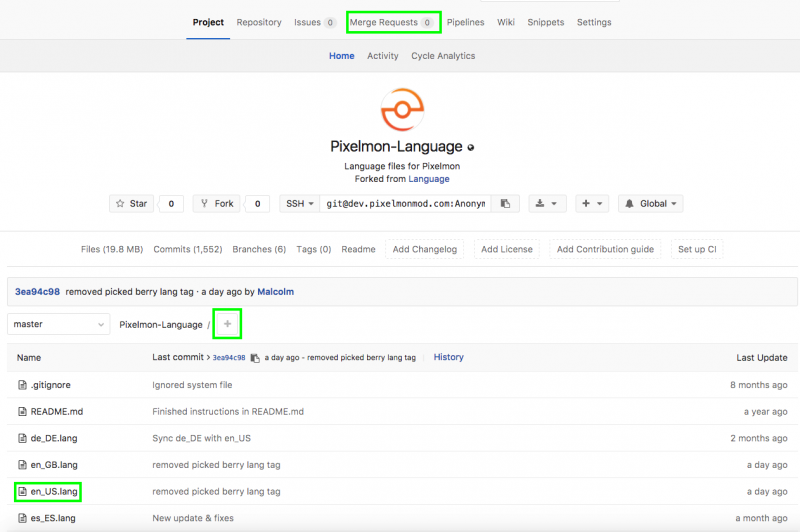Click Pixelmon-Language breadcrumb path
Image resolution: width=800 pixels, height=532 pixels.
pos(161,324)
